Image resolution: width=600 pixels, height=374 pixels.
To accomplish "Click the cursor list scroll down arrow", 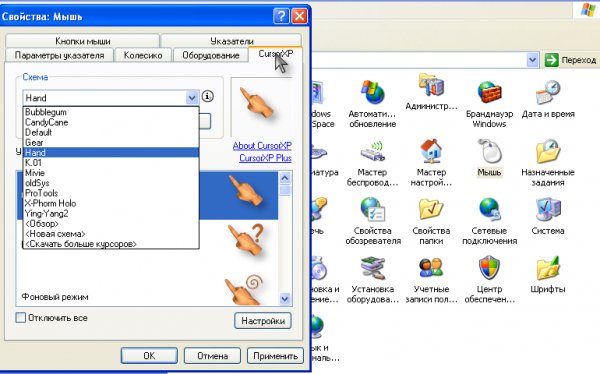I will (285, 299).
